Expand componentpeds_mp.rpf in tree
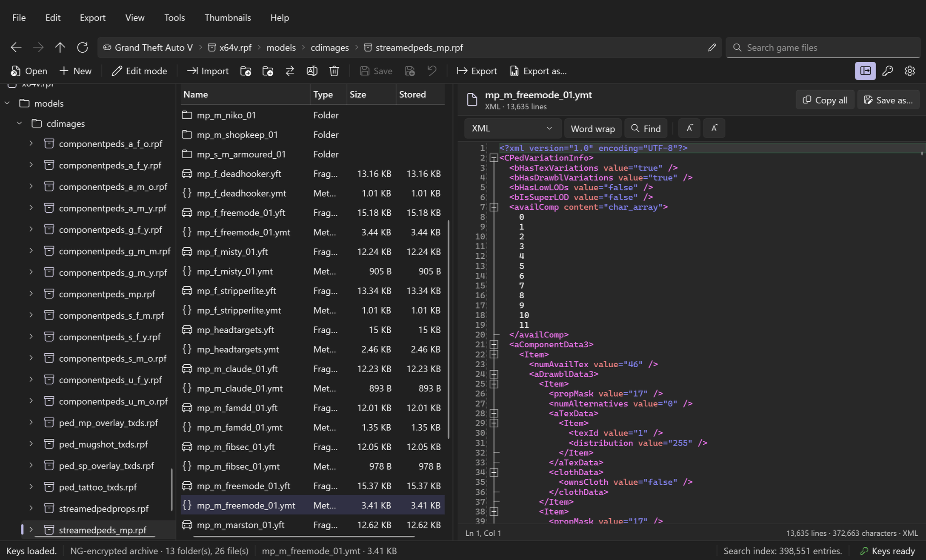The image size is (926, 560). (31, 294)
